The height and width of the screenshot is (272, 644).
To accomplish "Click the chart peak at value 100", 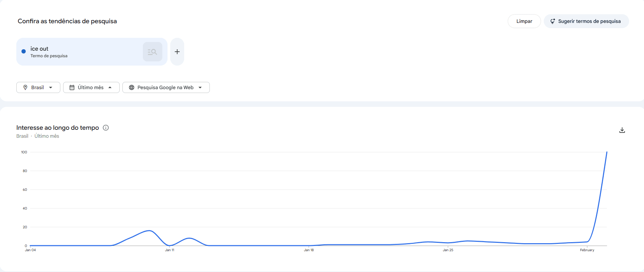I will coord(607,152).
